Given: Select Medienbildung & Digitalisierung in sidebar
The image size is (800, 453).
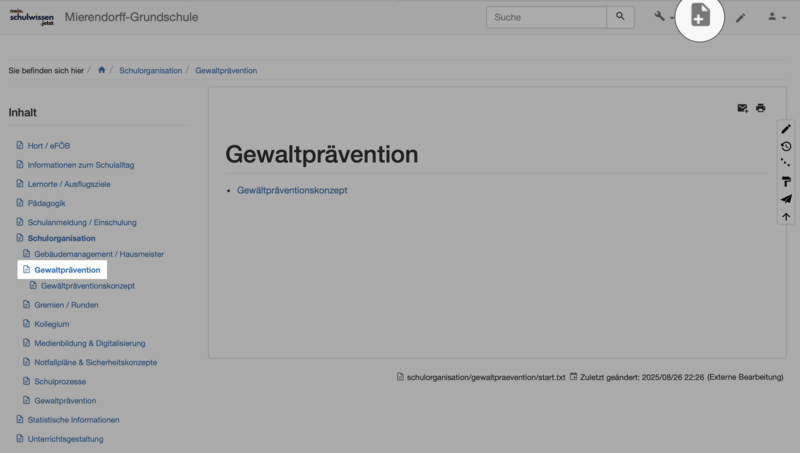Looking at the screenshot, I should (89, 343).
